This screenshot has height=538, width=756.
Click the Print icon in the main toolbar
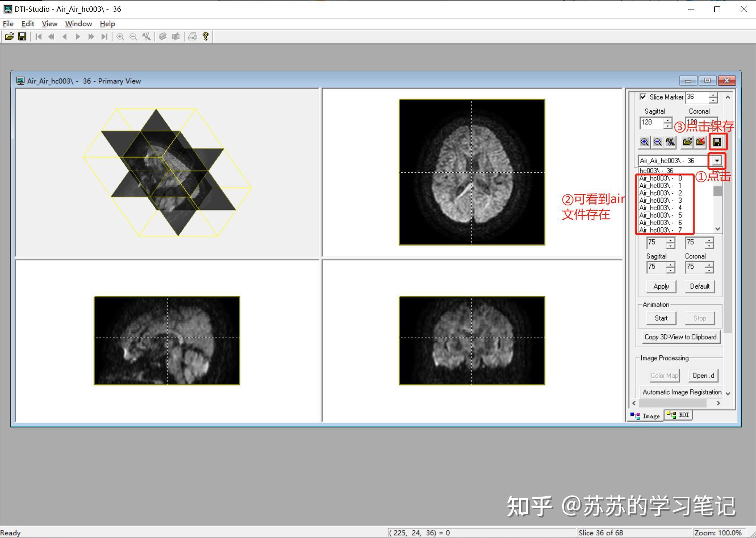193,36
